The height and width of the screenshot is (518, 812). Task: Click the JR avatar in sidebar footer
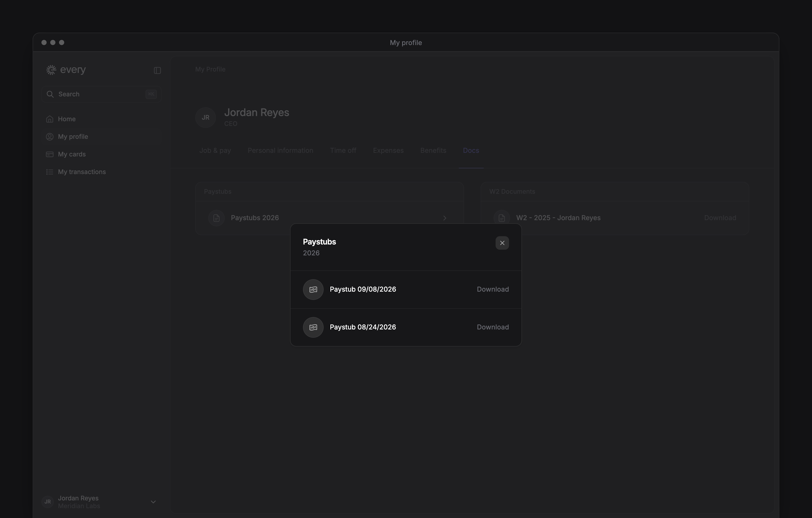pyautogui.click(x=48, y=502)
